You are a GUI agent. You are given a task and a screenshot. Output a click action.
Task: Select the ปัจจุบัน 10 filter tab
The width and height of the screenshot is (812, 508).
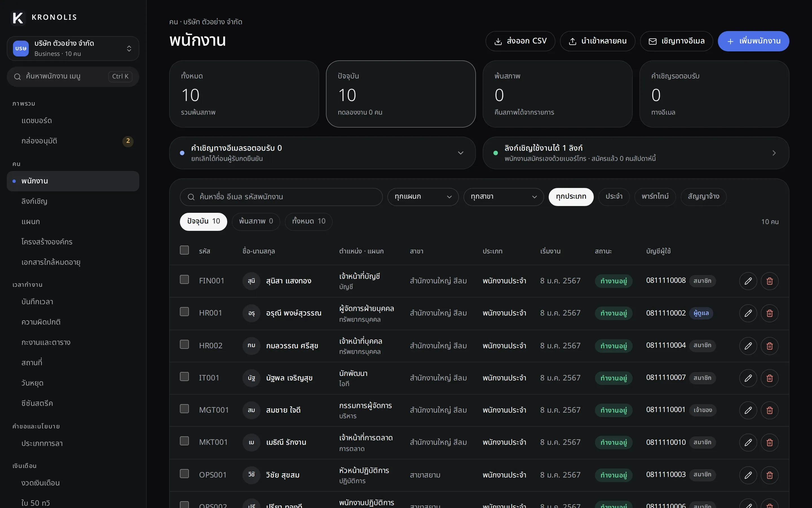[x=203, y=222]
